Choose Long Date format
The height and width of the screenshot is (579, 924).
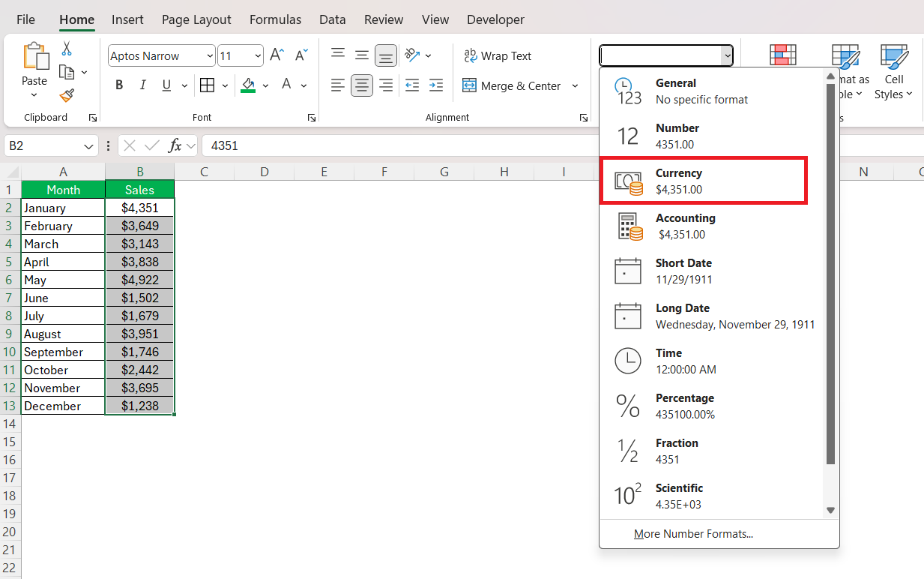712,316
